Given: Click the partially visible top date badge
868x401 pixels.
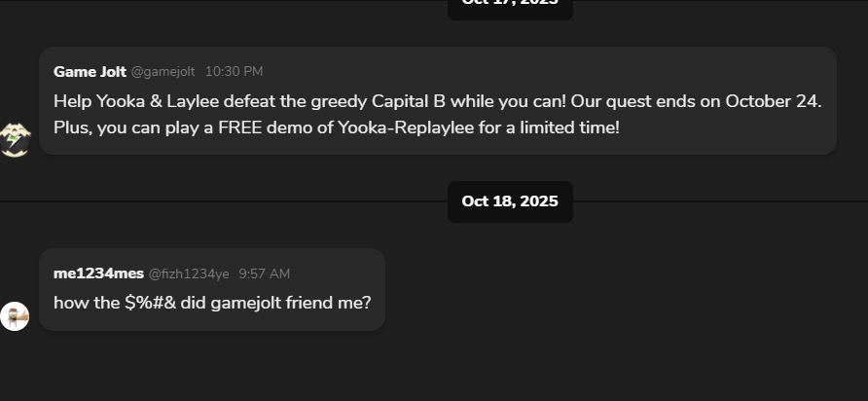Looking at the screenshot, I should (x=510, y=5).
